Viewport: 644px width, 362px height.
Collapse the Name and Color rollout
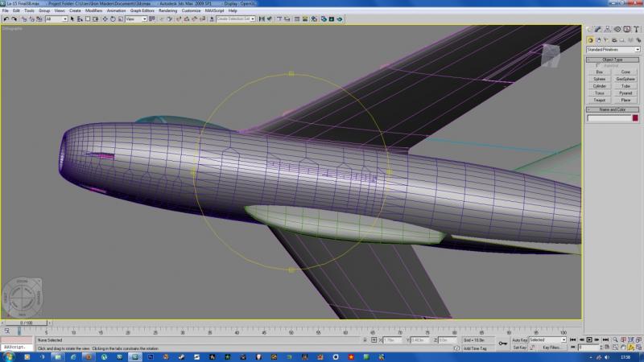pyautogui.click(x=613, y=109)
